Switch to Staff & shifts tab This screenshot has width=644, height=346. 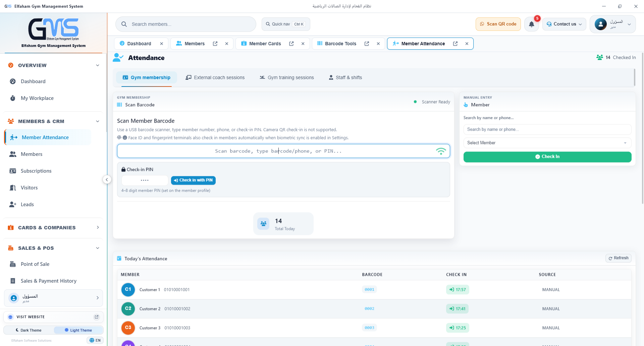pos(345,77)
